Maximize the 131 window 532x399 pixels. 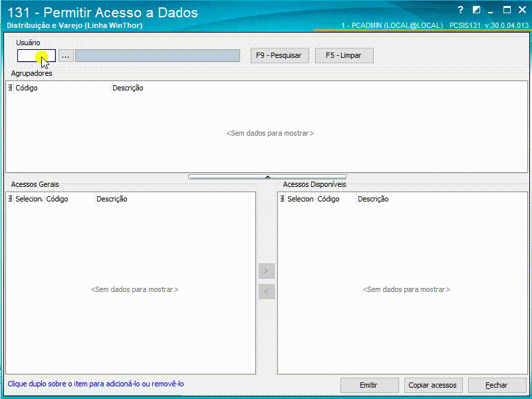[507, 10]
